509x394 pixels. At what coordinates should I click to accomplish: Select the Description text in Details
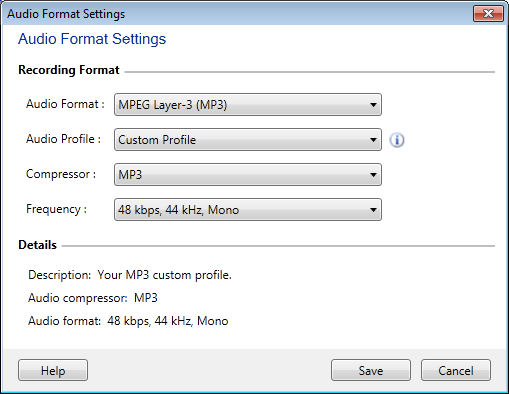pos(130,275)
